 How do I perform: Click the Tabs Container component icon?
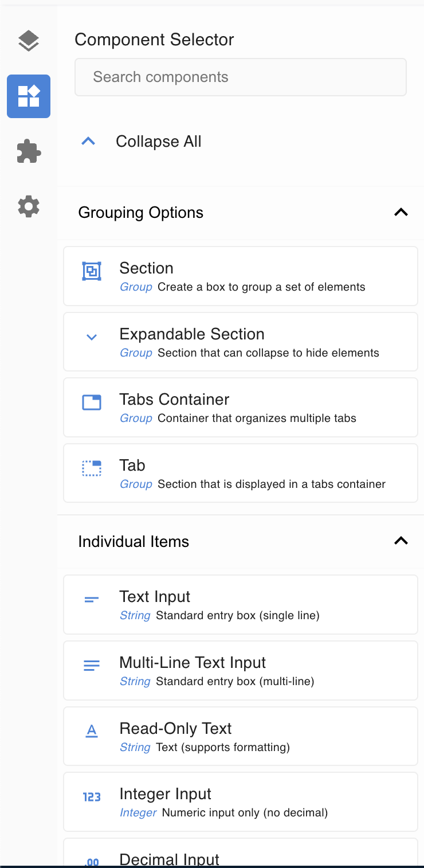92,402
